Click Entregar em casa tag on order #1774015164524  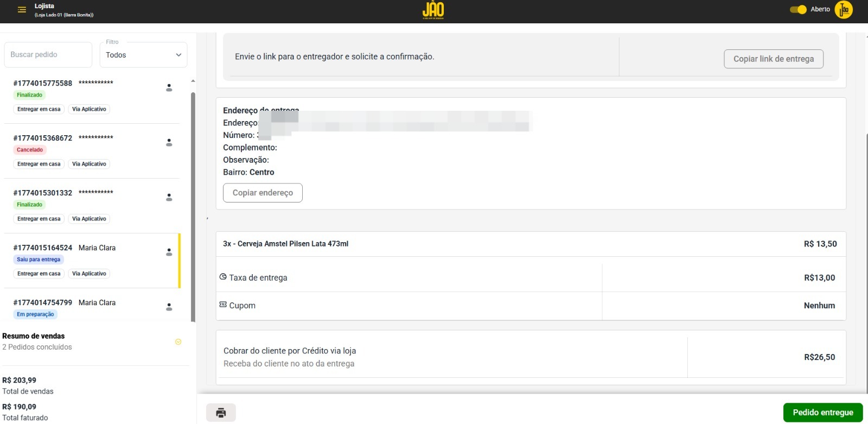pos(39,274)
